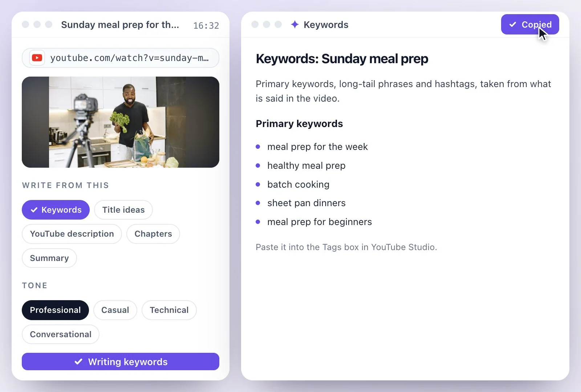Select keyword 'meal prep for the week'
Viewport: 581px width, 392px height.
click(x=317, y=147)
